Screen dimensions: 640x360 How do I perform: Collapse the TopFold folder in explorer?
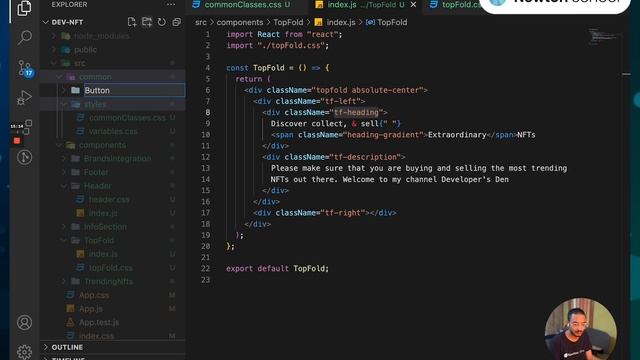(x=64, y=240)
